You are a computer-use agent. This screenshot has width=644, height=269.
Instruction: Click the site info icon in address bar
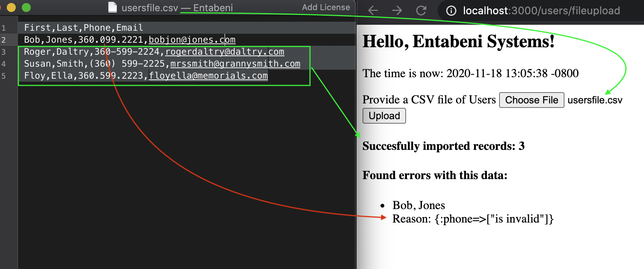pos(451,11)
